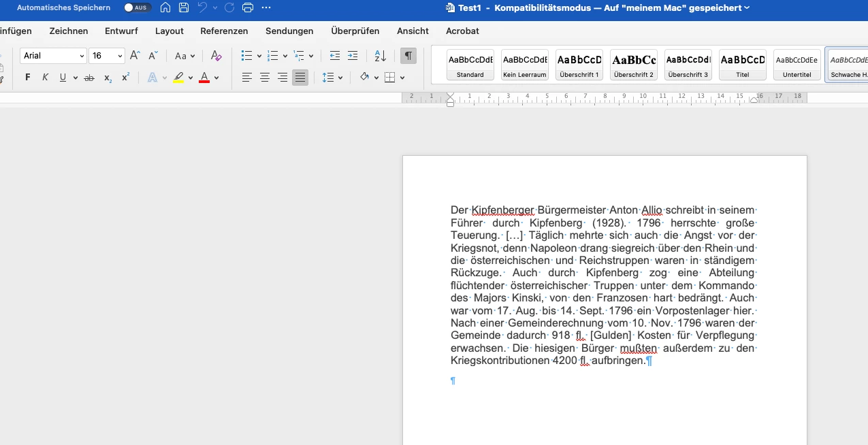Expand borders options arrow
Viewport: 868px width, 445px height.
pos(402,78)
